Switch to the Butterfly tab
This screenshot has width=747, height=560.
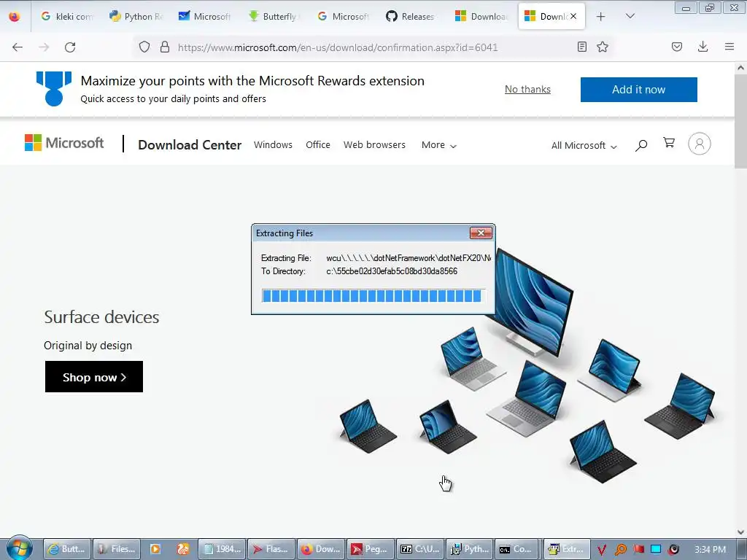(274, 16)
